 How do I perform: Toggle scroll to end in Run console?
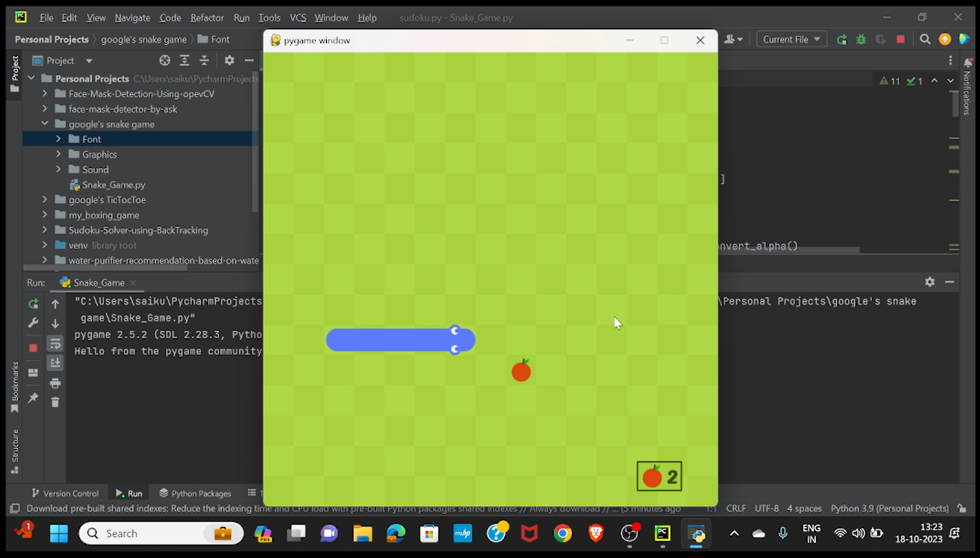(x=55, y=363)
